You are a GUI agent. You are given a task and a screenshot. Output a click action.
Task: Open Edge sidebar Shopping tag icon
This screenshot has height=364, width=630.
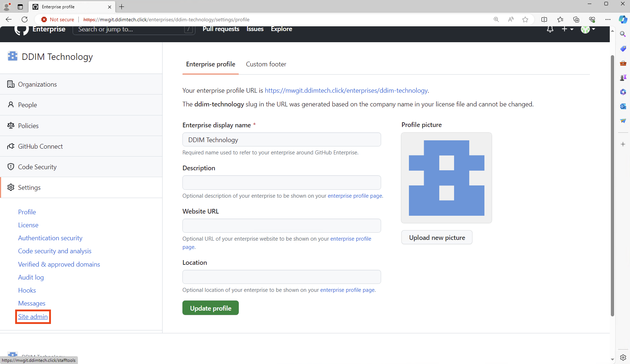point(623,49)
